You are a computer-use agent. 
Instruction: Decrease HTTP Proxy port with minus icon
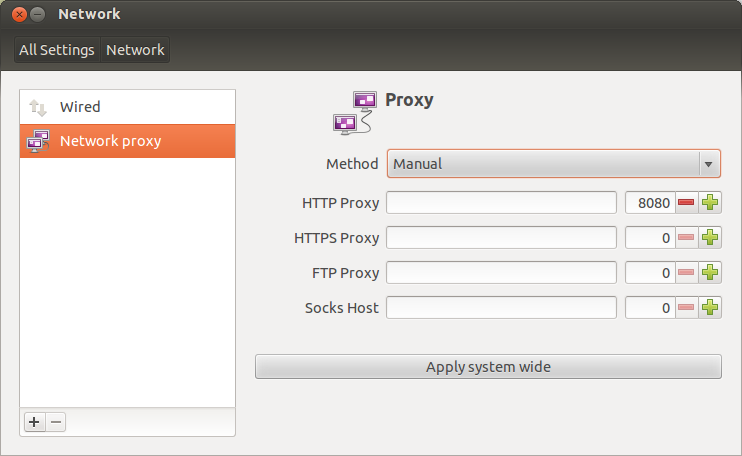point(686,202)
